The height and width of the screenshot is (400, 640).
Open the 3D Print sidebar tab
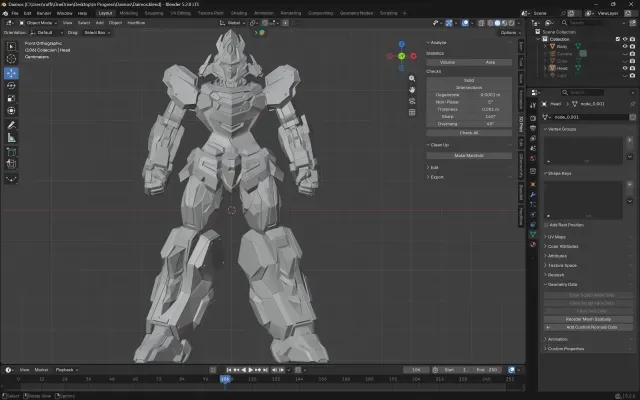click(x=521, y=124)
